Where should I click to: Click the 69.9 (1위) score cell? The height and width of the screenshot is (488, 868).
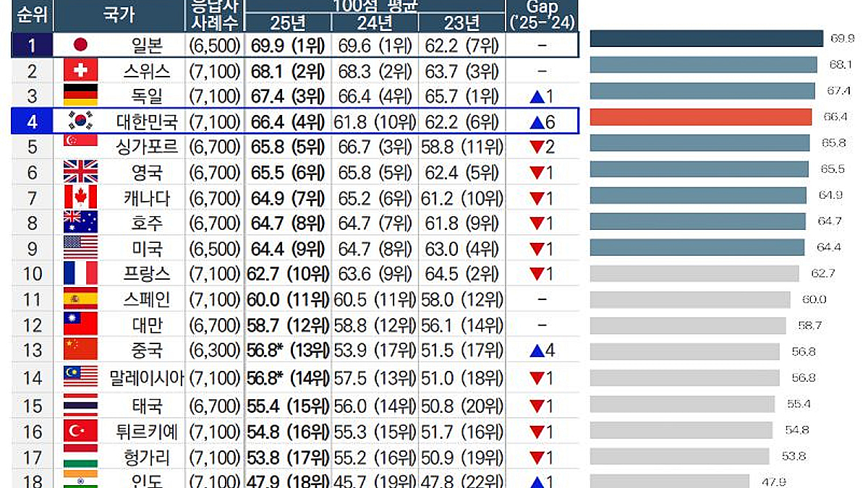(289, 46)
